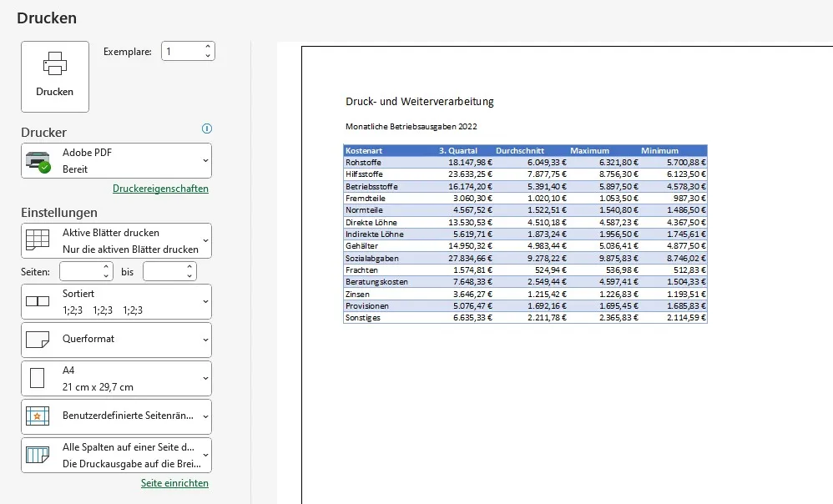The image size is (833, 504).
Task: Click the A4 paper size icon
Action: point(38,378)
